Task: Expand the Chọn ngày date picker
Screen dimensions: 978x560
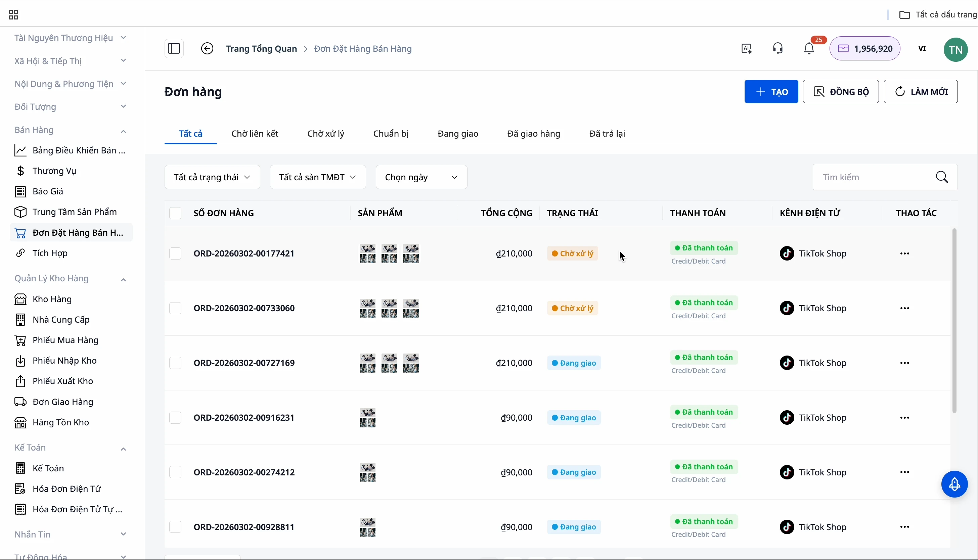Action: (421, 177)
